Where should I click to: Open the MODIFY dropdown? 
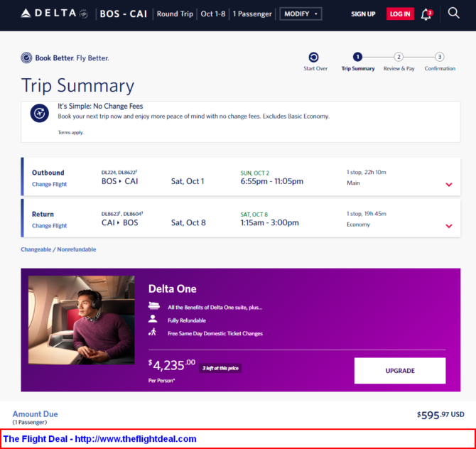point(301,14)
